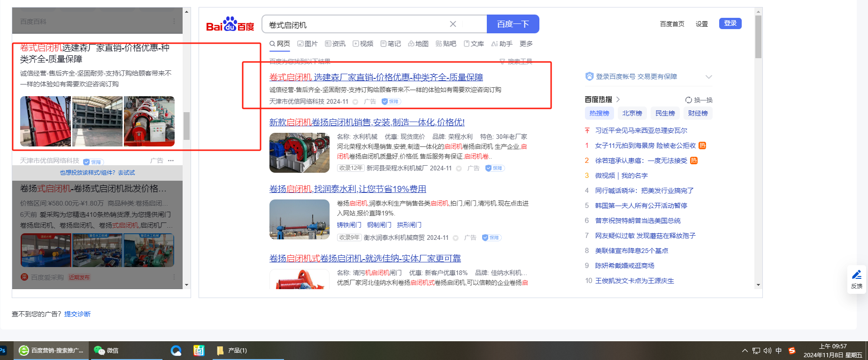Click the 百度一下 search button
This screenshot has width=868, height=360.
point(513,24)
